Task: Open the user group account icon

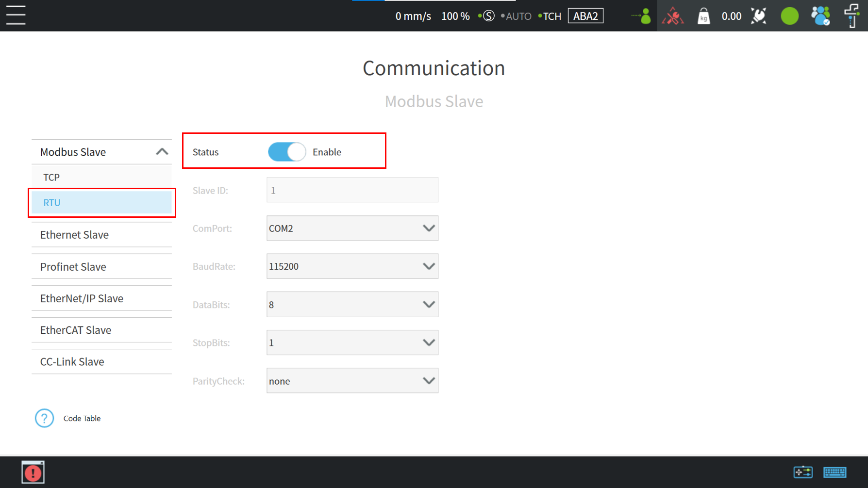Action: click(820, 16)
